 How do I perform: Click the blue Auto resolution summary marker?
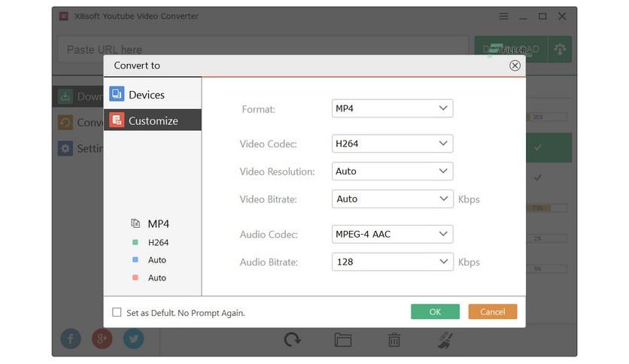coord(135,259)
